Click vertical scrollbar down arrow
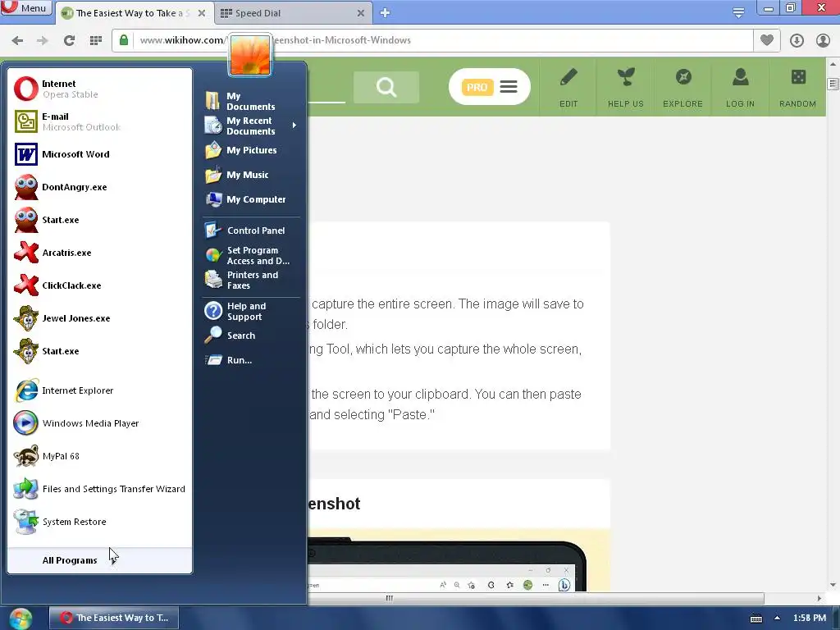This screenshot has width=840, height=630. pyautogui.click(x=833, y=585)
